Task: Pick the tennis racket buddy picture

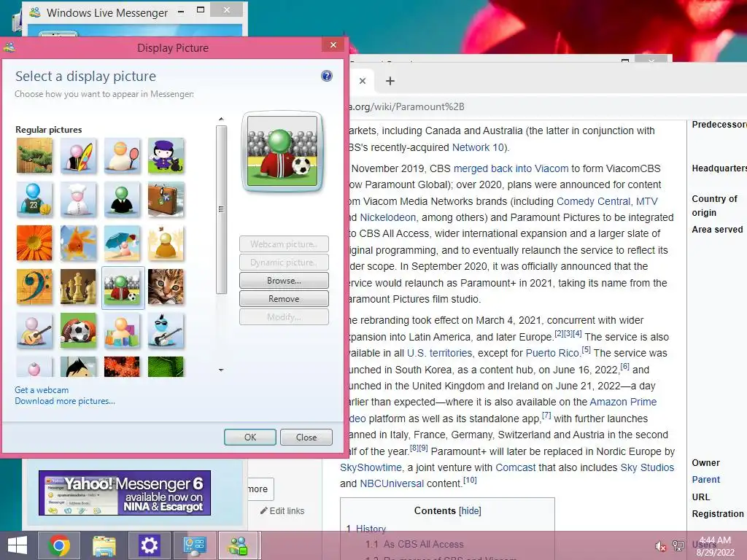Action: tap(122, 156)
